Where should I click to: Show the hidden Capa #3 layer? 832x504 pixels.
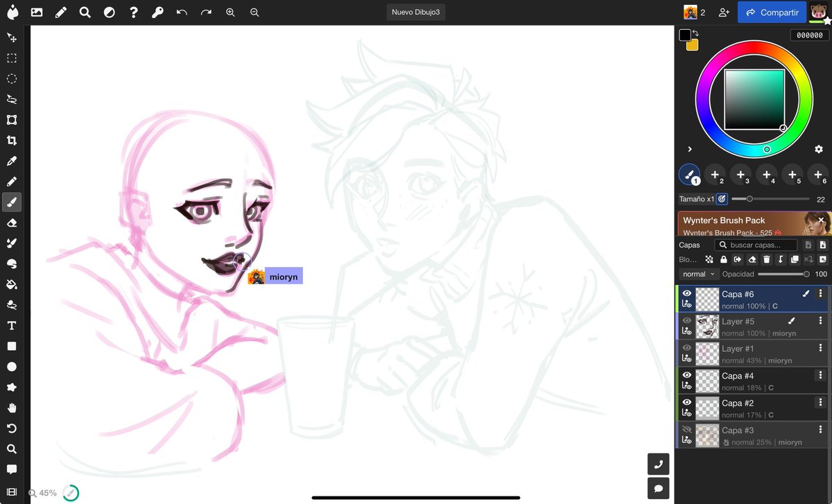(687, 430)
